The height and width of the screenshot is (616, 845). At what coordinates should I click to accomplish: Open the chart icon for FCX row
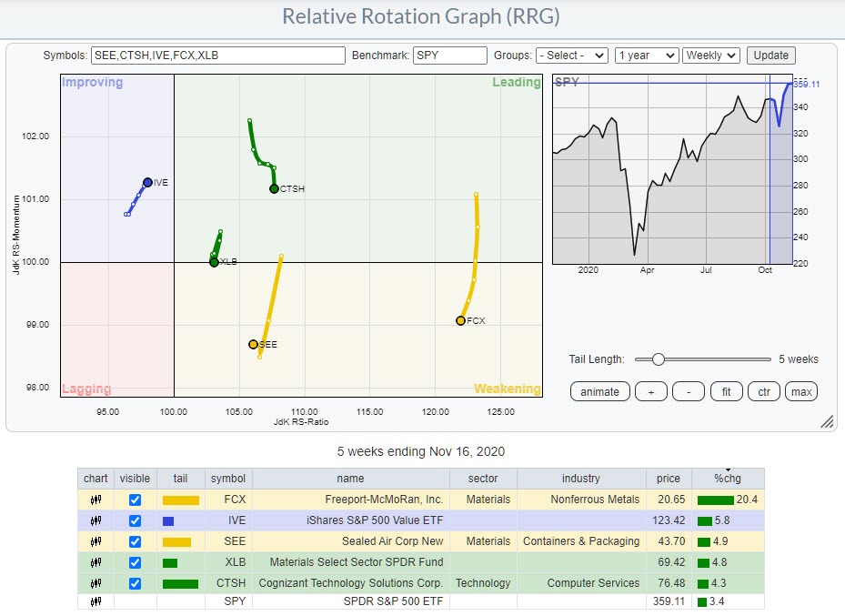click(96, 500)
